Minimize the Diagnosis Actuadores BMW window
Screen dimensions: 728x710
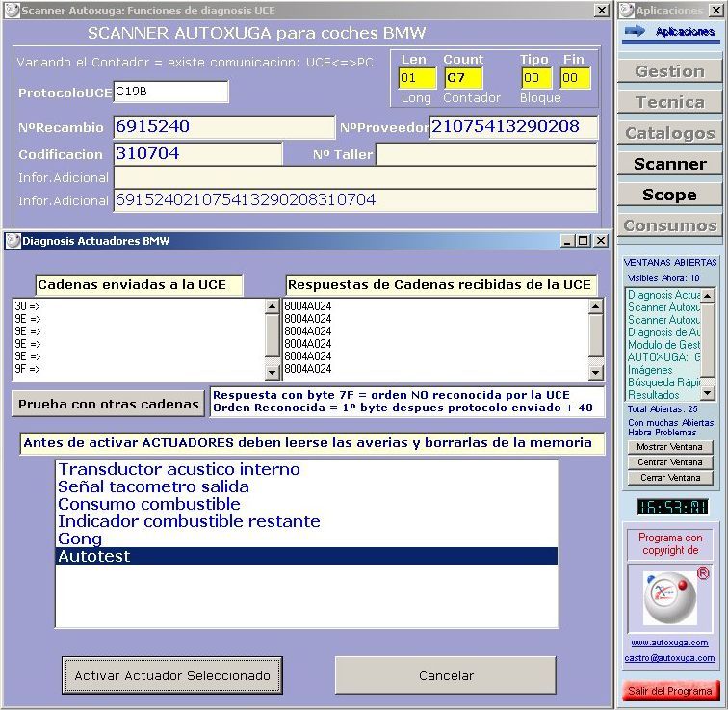point(567,241)
